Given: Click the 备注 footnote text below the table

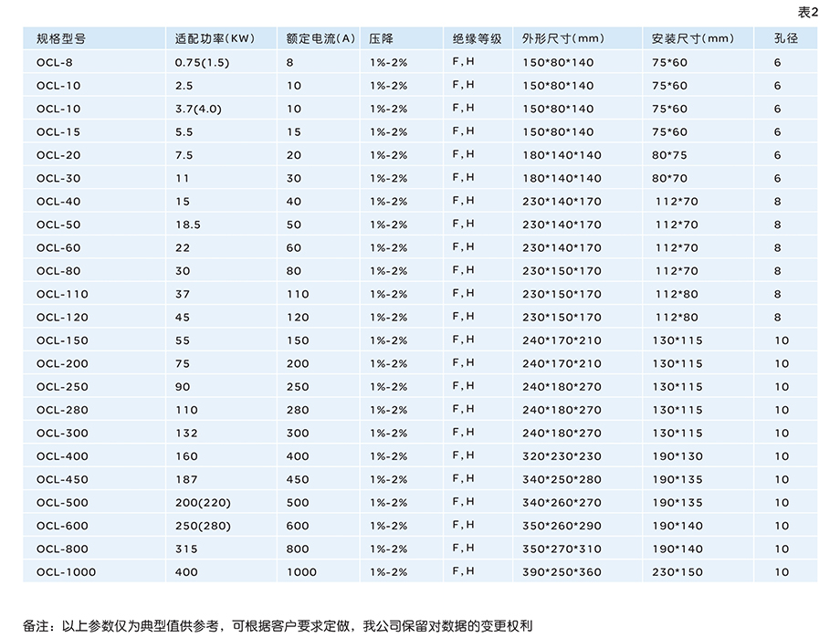Looking at the screenshot, I should coord(278,626).
